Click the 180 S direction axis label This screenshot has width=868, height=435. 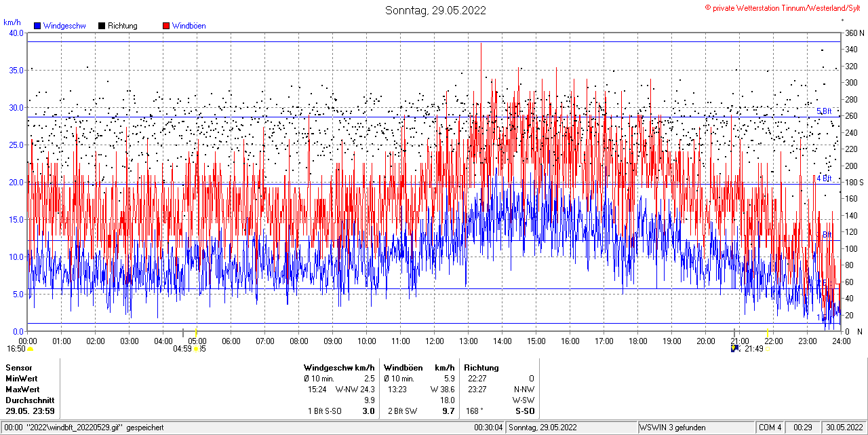(854, 182)
